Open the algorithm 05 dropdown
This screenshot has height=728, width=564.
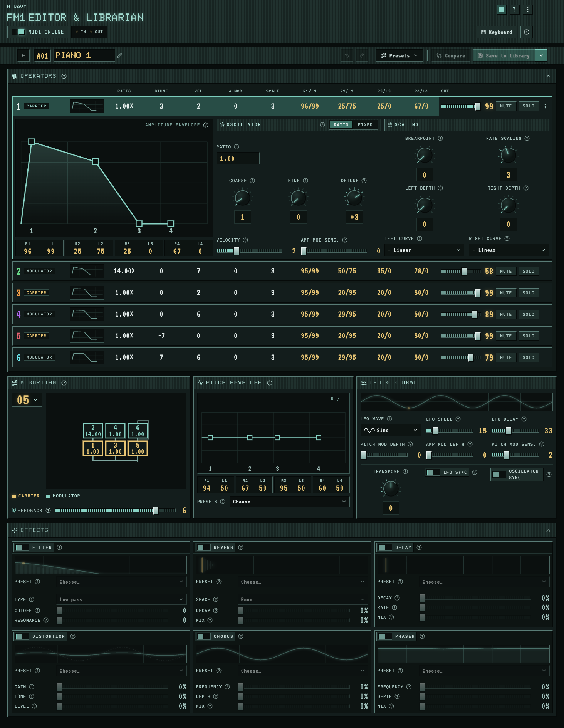tap(27, 400)
